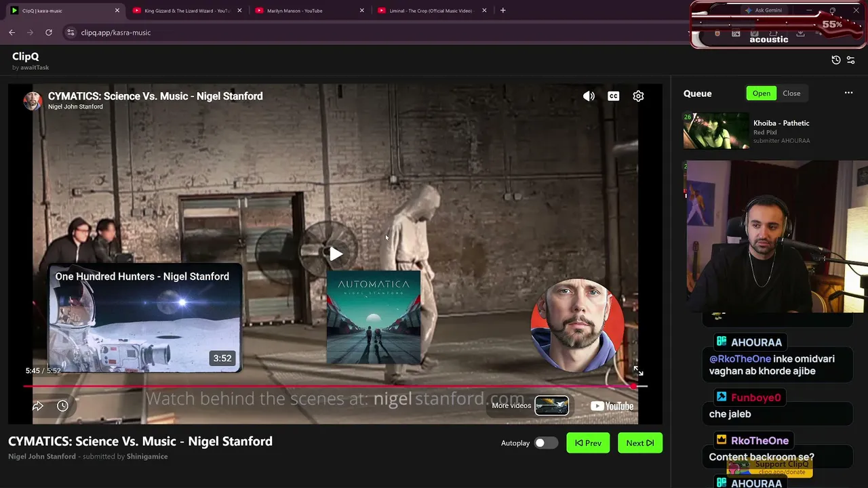
Task: Play the video using the center play button
Action: 336,254
